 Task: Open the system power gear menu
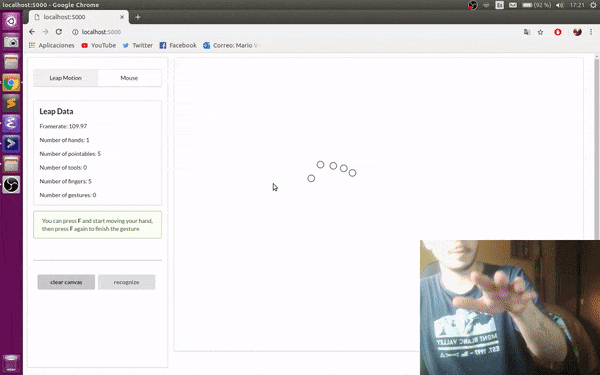593,5
